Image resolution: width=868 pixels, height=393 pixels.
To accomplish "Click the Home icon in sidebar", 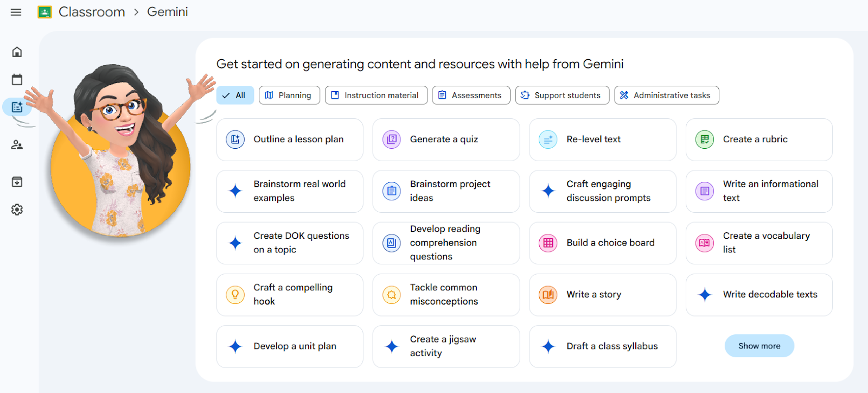I will (17, 52).
